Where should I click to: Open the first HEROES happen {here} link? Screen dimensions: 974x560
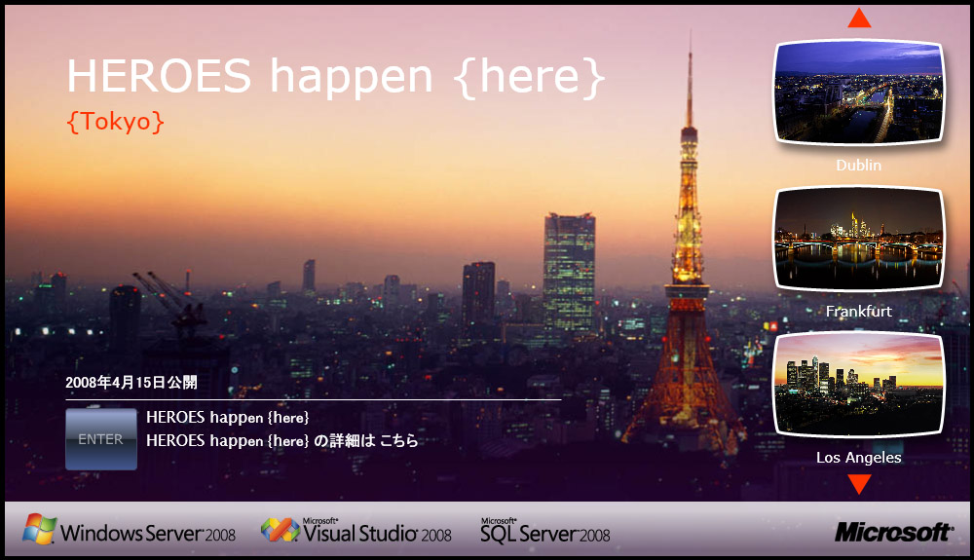(227, 418)
